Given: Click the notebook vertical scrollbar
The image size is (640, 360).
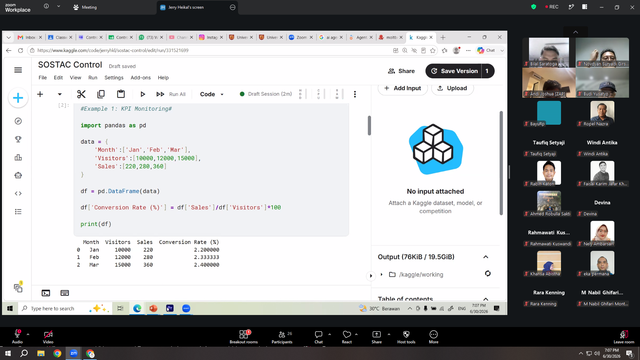Looking at the screenshot, I should tap(369, 125).
